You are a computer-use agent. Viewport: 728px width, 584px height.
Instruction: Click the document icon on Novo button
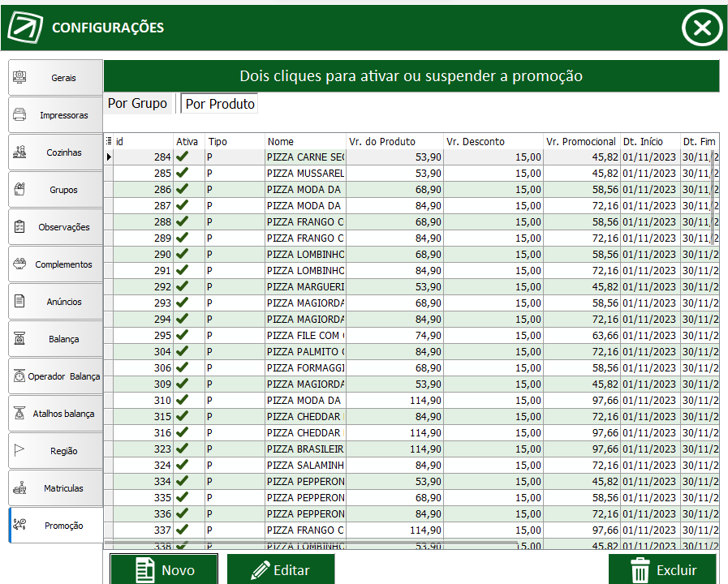coord(144,570)
